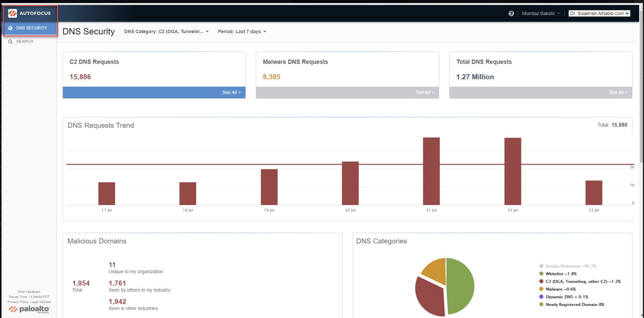
Task: Toggle Whitelist legend marker in DNS Categories
Action: pos(541,274)
